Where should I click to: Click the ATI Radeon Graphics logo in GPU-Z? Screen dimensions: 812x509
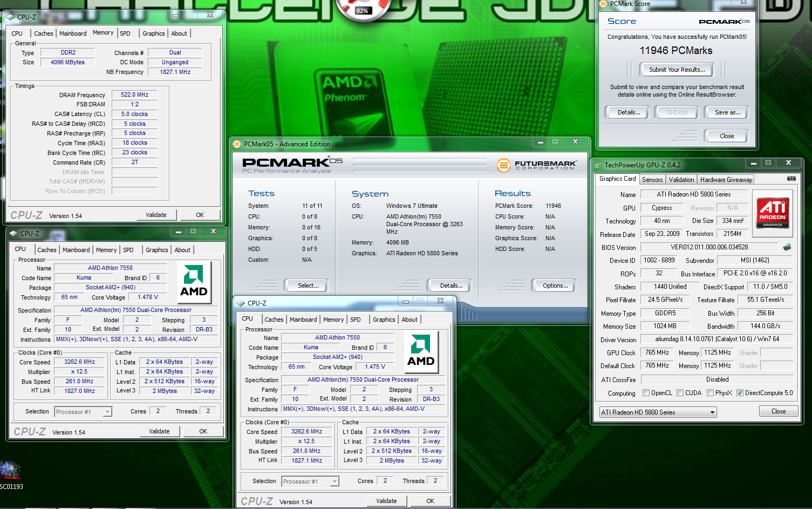click(x=773, y=212)
